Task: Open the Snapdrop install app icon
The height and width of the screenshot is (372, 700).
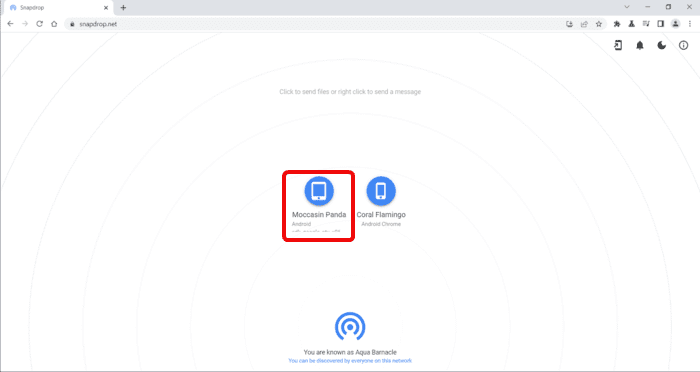Action: click(618, 46)
